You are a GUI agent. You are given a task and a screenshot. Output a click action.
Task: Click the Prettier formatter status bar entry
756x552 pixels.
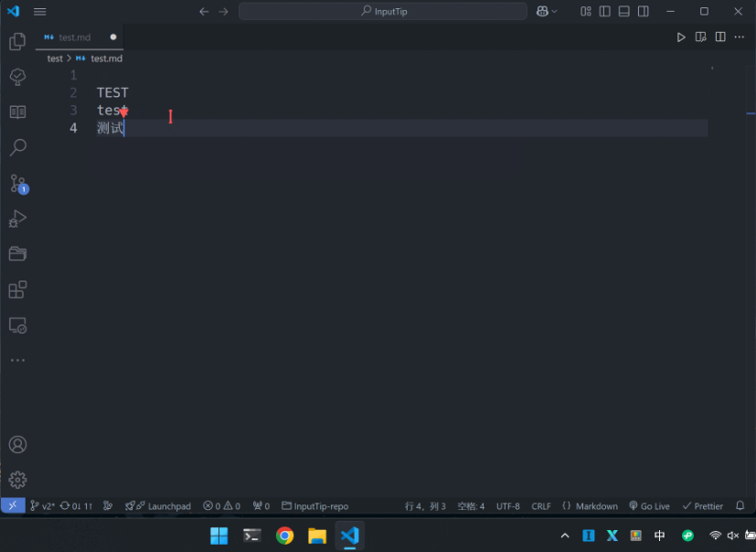tap(703, 505)
